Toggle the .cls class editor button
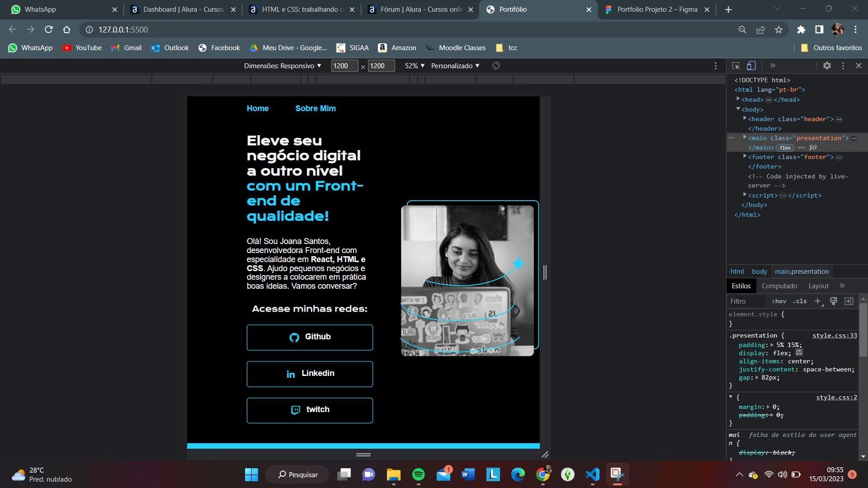 [800, 301]
